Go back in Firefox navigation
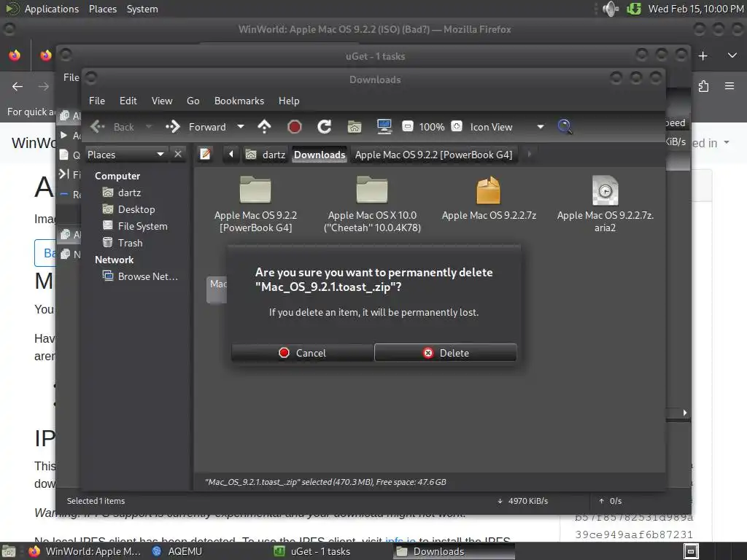The image size is (747, 560). pos(18,86)
